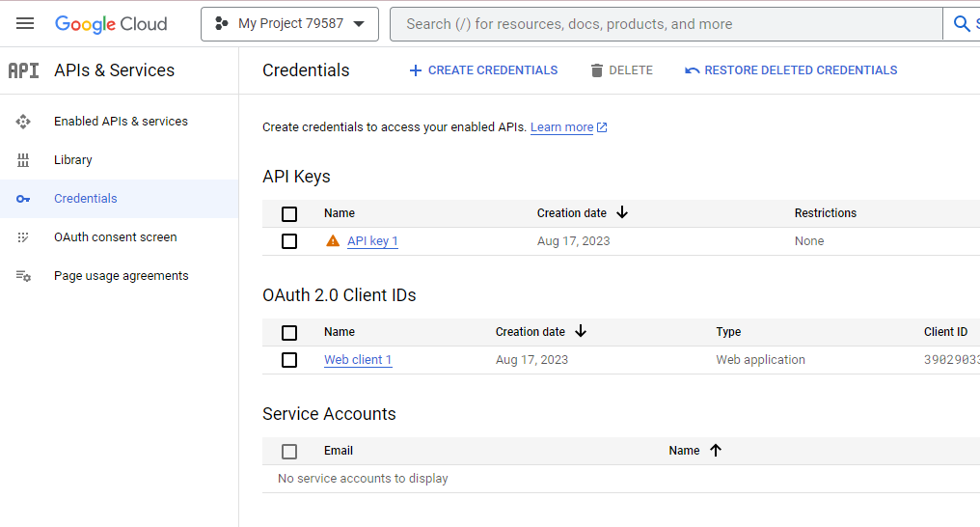980x527 pixels.
Task: Click the external link icon after Learn more
Action: 602,127
